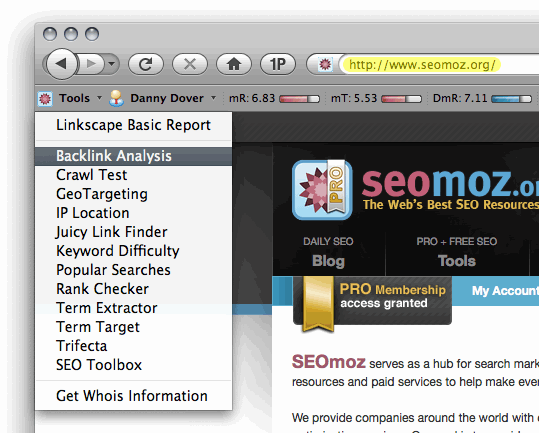The image size is (539, 433).
Task: Click the SEOmoz toolbar flower icon
Action: click(45, 99)
